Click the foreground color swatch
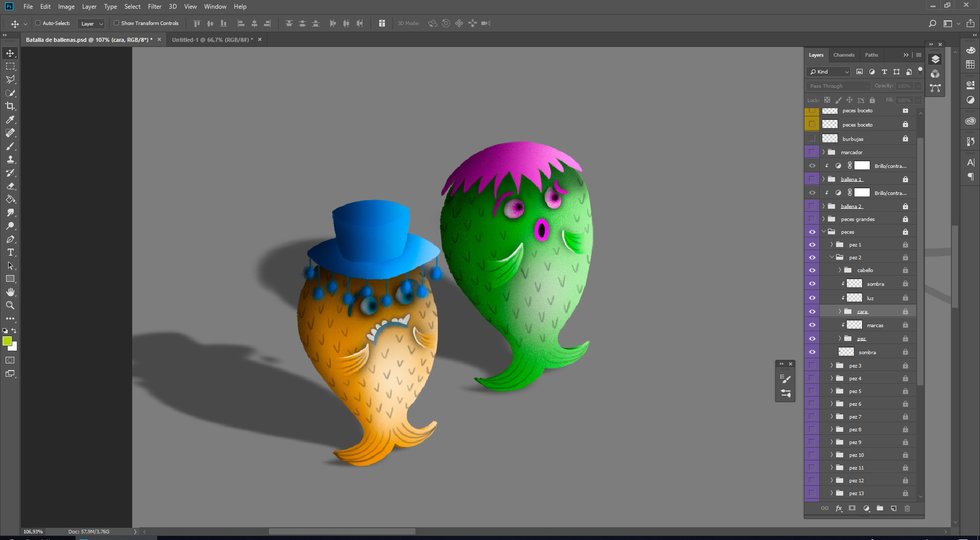Image resolution: width=980 pixels, height=540 pixels. click(7, 341)
